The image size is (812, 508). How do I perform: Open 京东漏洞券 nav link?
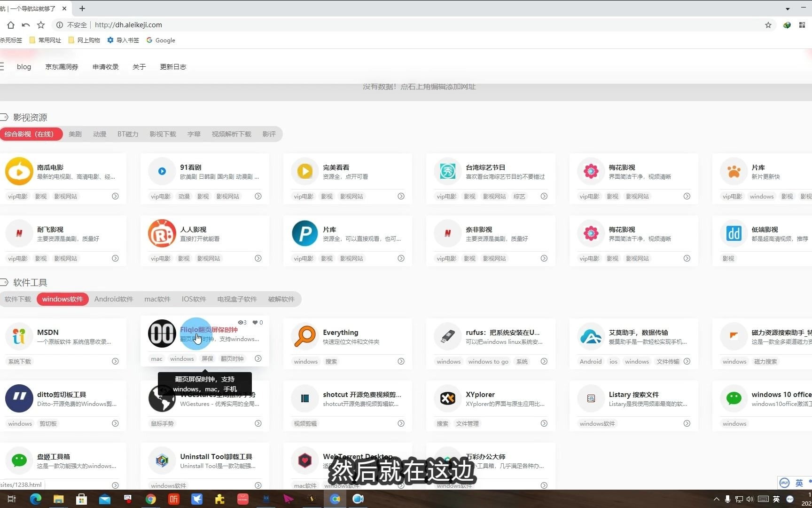62,67
